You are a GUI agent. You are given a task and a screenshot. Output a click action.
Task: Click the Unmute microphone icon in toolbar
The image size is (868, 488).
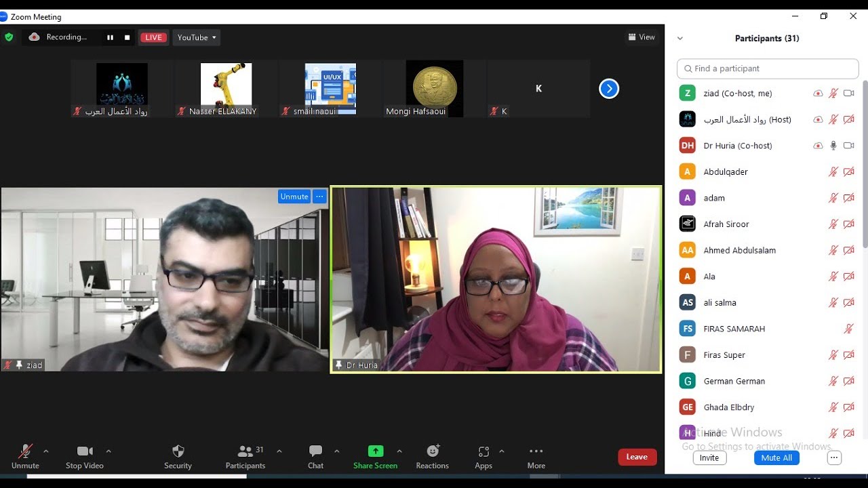pyautogui.click(x=25, y=451)
